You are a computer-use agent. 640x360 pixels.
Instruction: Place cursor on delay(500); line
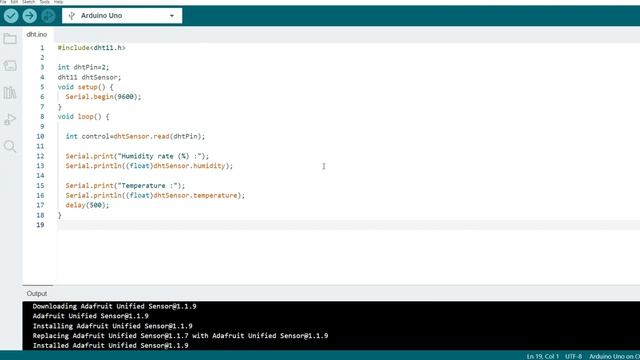click(x=87, y=205)
